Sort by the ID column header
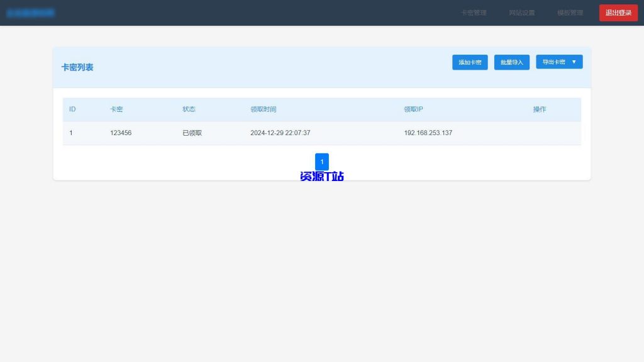This screenshot has width=644, height=362. tap(72, 109)
